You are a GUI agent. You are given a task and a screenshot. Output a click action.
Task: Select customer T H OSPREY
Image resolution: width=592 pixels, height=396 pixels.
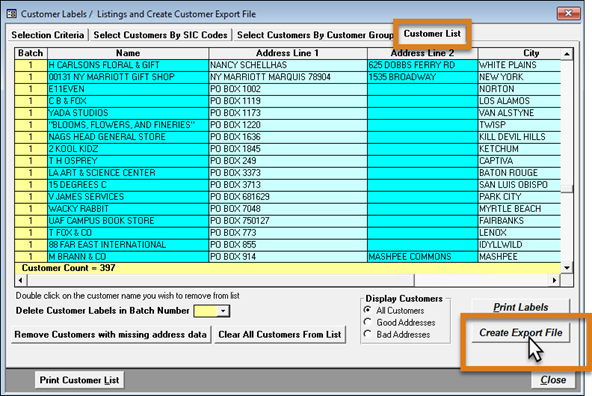click(x=128, y=161)
